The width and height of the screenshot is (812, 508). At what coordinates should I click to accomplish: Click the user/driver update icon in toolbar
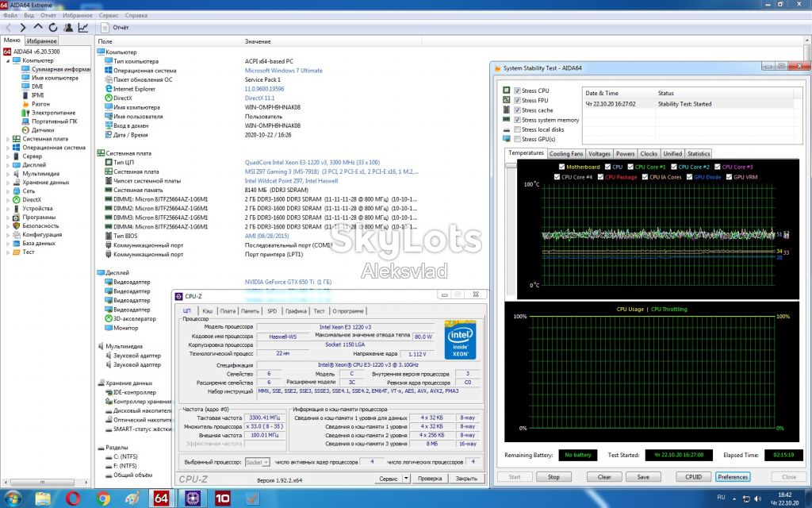pyautogui.click(x=68, y=28)
